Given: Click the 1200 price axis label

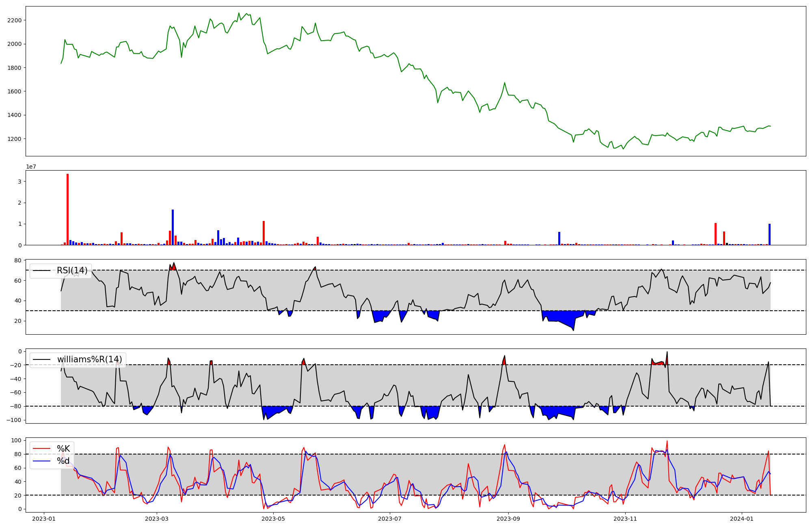Looking at the screenshot, I should click(15, 139).
